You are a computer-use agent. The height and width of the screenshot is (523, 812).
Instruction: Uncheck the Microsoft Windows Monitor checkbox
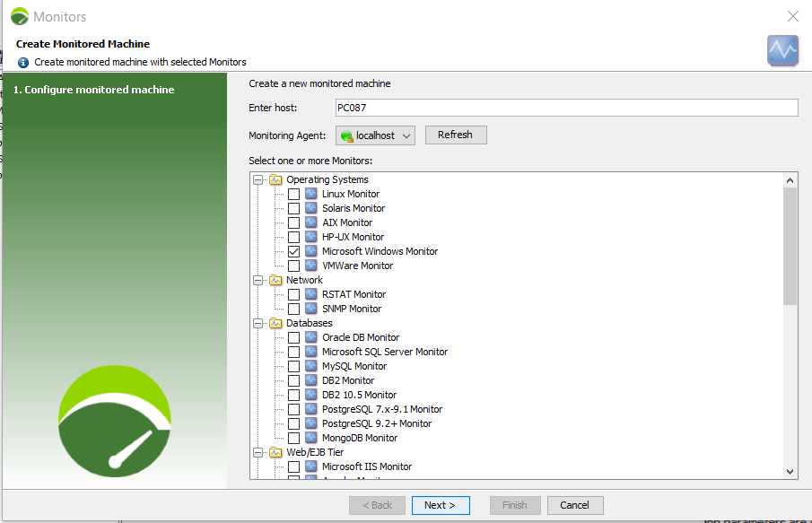293,251
